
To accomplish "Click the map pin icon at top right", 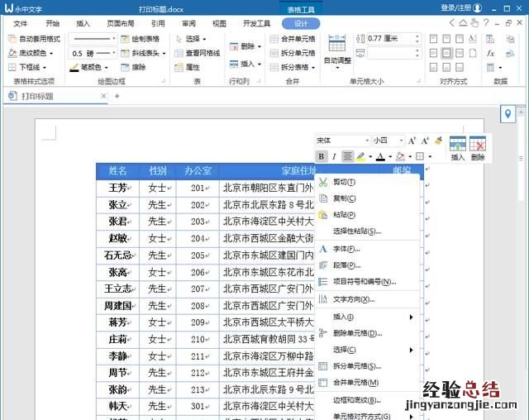I will (x=508, y=114).
